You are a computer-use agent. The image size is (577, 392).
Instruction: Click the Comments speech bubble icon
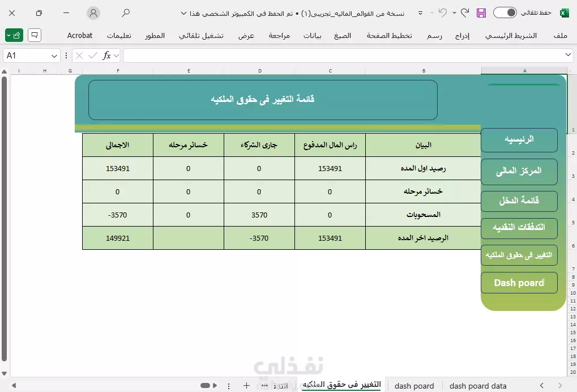[x=34, y=35]
